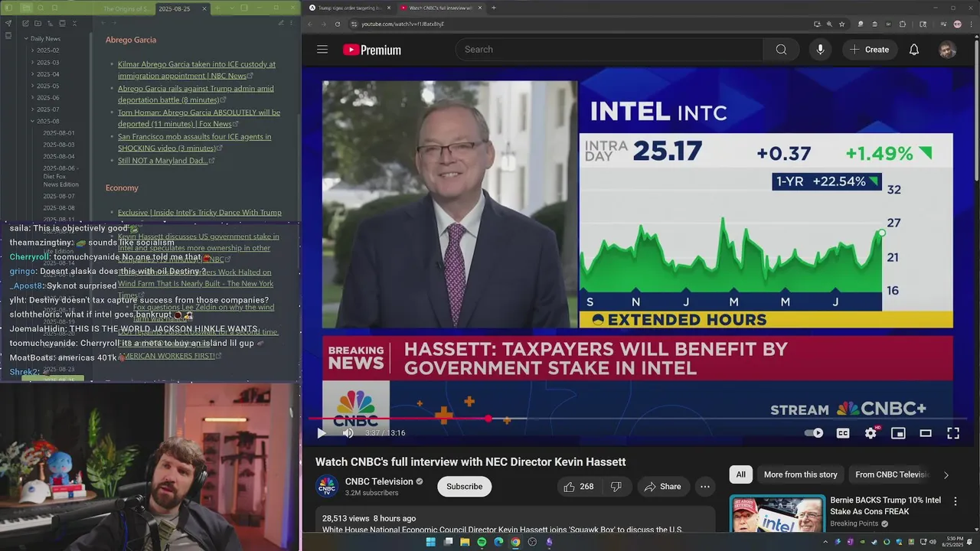Open Spotify from the taskbar
The width and height of the screenshot is (980, 551).
[x=482, y=542]
